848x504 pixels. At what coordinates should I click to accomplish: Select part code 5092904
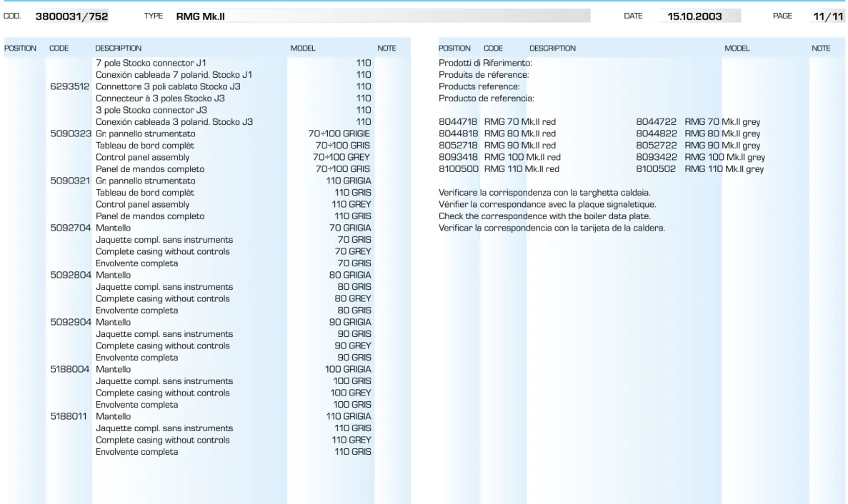(x=71, y=322)
